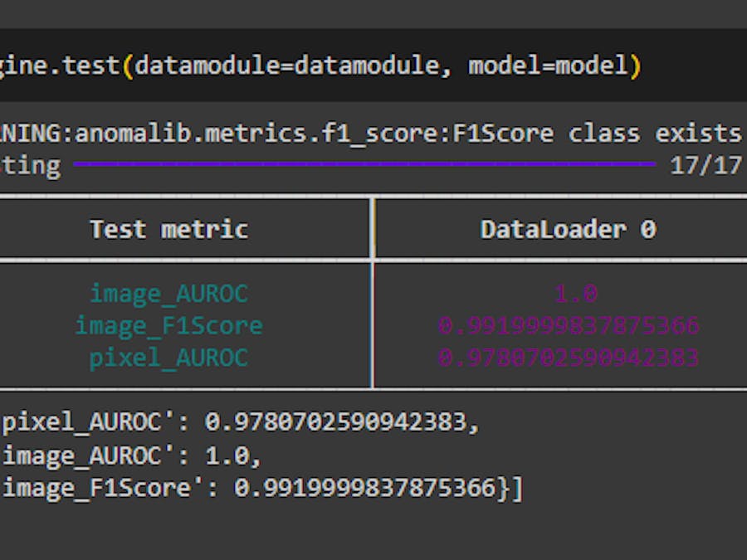Click pixel_AUROC key in the output dictionary
Image resolution: width=747 pixels, height=560 pixels.
pos(82,422)
